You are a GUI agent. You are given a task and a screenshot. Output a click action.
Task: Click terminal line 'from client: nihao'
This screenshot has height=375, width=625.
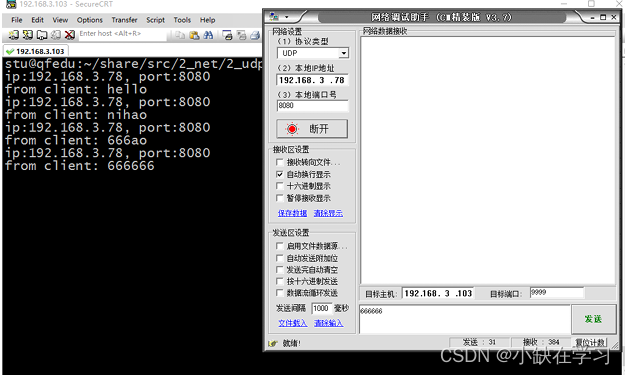coord(76,115)
